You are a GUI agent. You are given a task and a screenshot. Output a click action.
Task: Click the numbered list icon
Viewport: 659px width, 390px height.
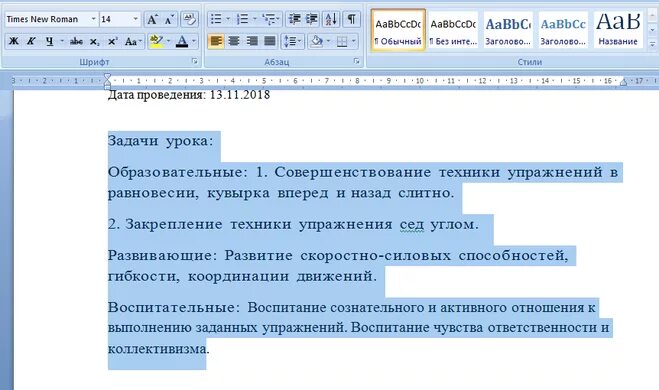[x=242, y=19]
